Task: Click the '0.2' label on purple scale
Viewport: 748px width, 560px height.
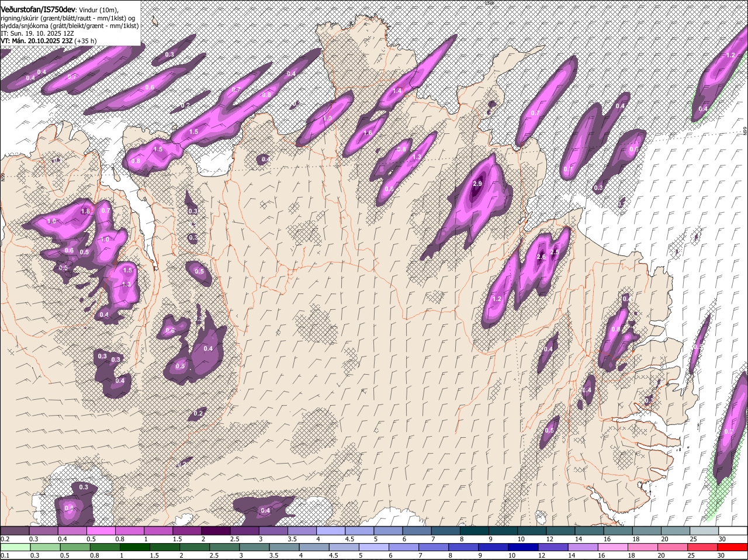Action: click(x=5, y=538)
